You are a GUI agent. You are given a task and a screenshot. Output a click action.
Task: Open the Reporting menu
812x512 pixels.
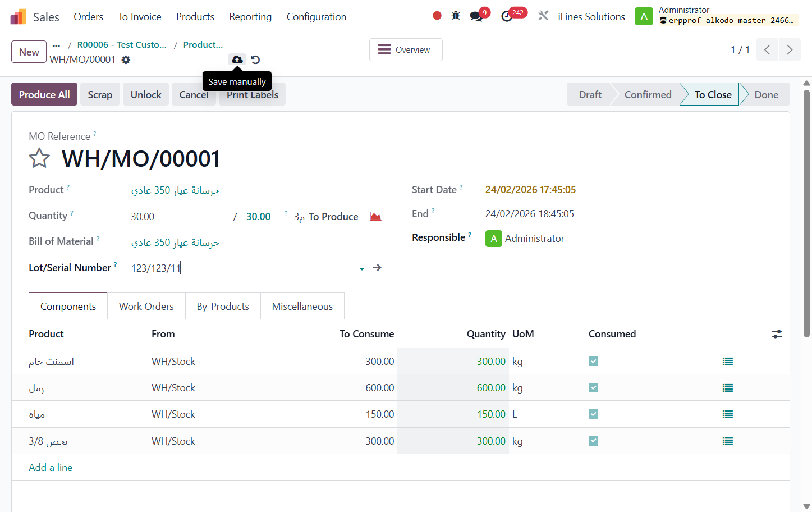[250, 17]
